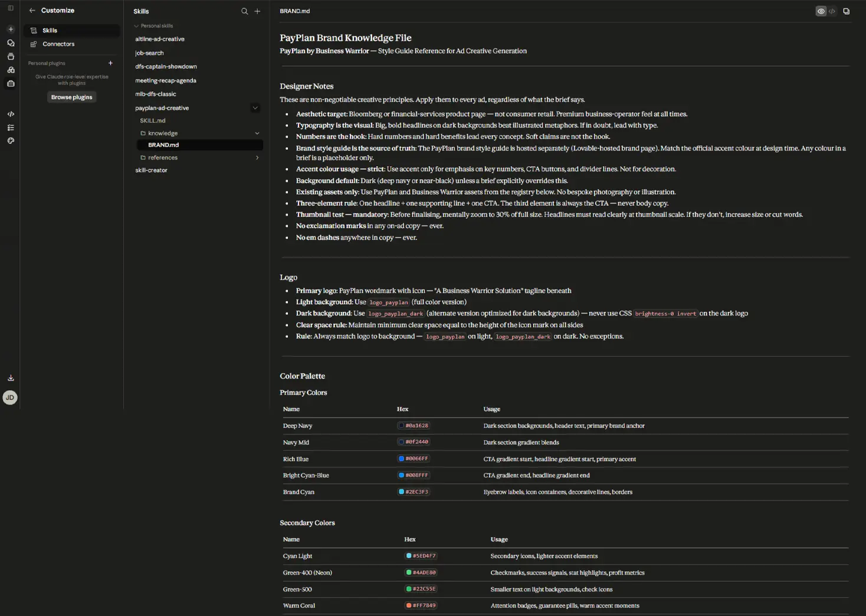
Task: Open the job-search skill
Action: 149,53
